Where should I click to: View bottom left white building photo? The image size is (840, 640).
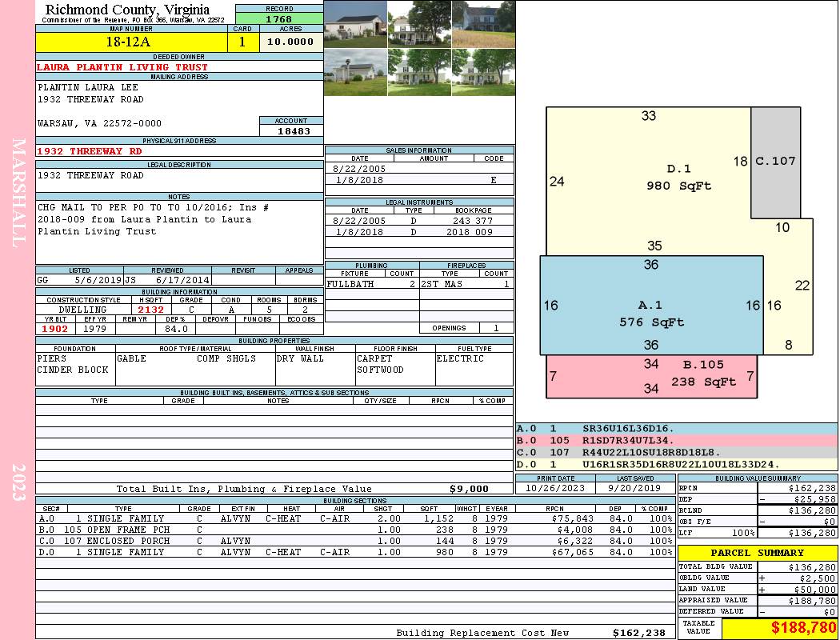click(x=356, y=72)
